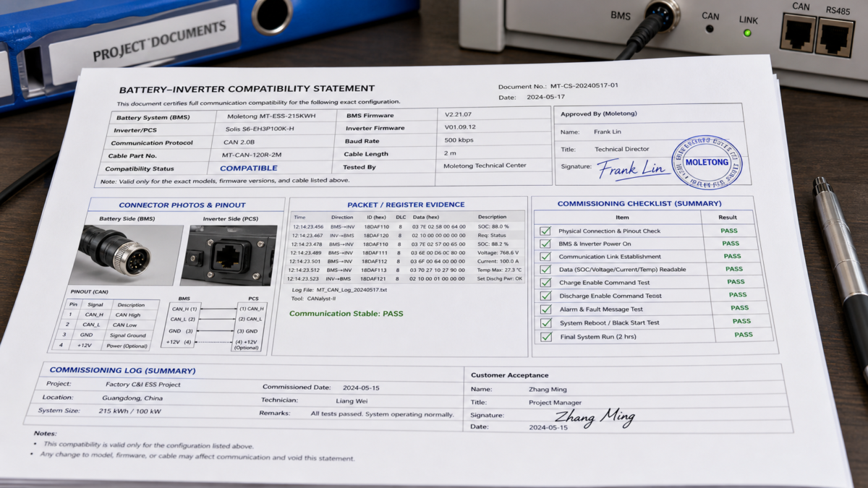Image resolution: width=868 pixels, height=488 pixels.
Task: Tick the Communication Link Establishment checkbox
Action: (546, 257)
